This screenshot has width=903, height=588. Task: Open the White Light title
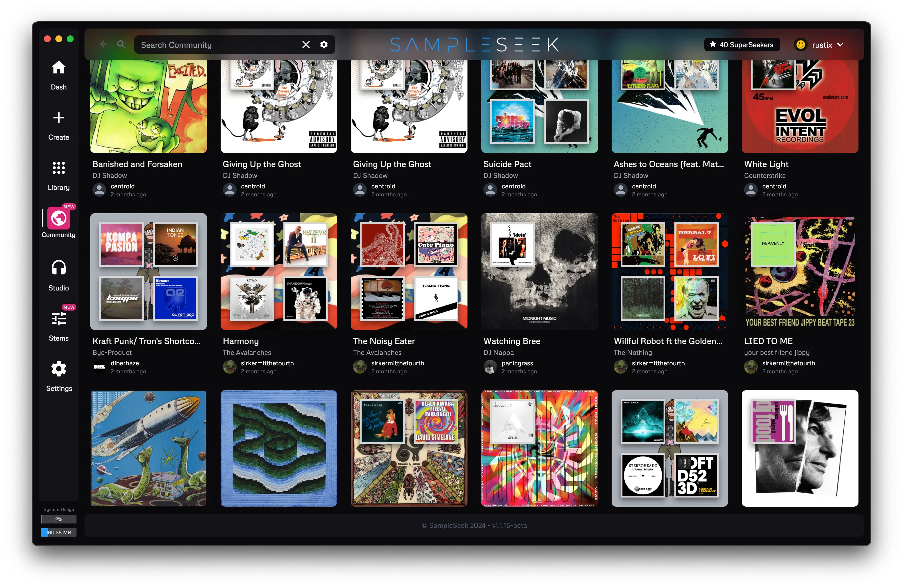[766, 164]
